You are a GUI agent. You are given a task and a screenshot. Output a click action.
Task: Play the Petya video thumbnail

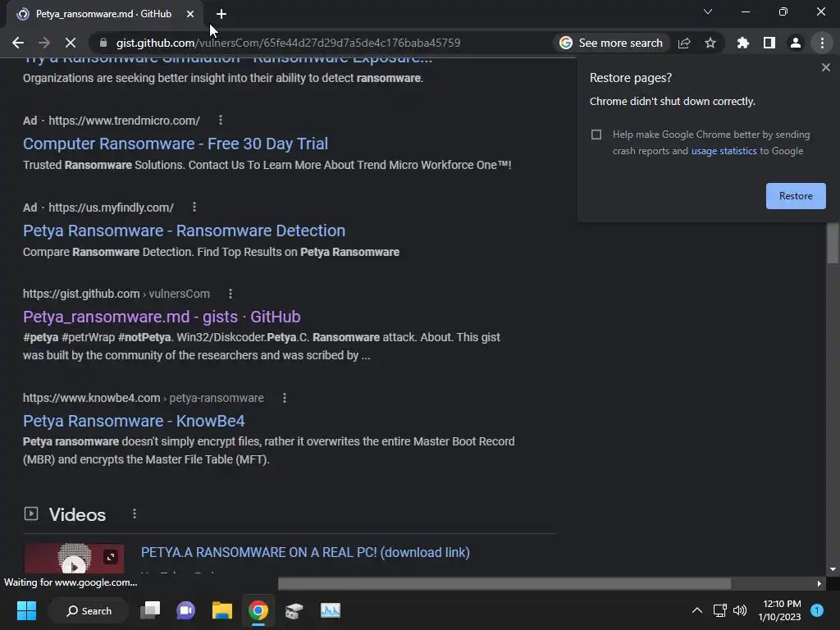(x=74, y=565)
